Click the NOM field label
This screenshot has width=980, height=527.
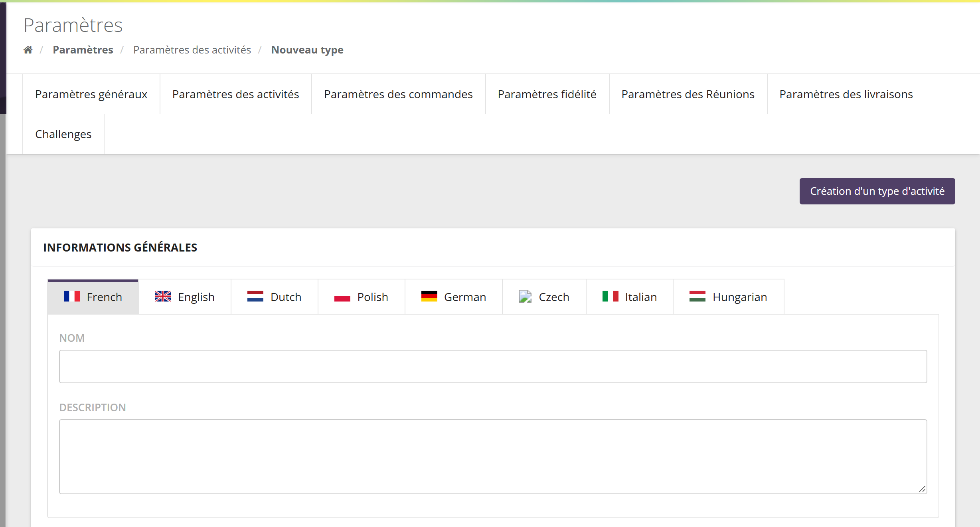point(72,338)
